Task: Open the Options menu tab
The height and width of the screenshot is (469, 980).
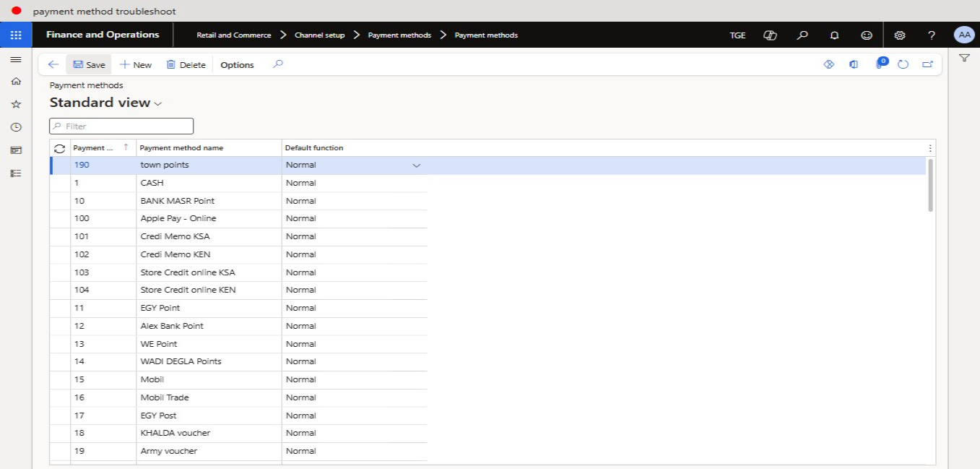Action: tap(237, 64)
